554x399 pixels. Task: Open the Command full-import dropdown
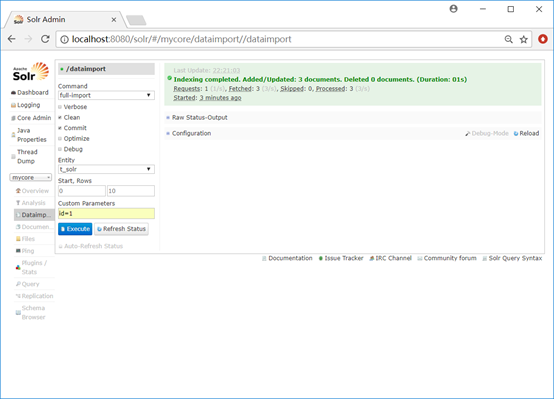[106, 95]
